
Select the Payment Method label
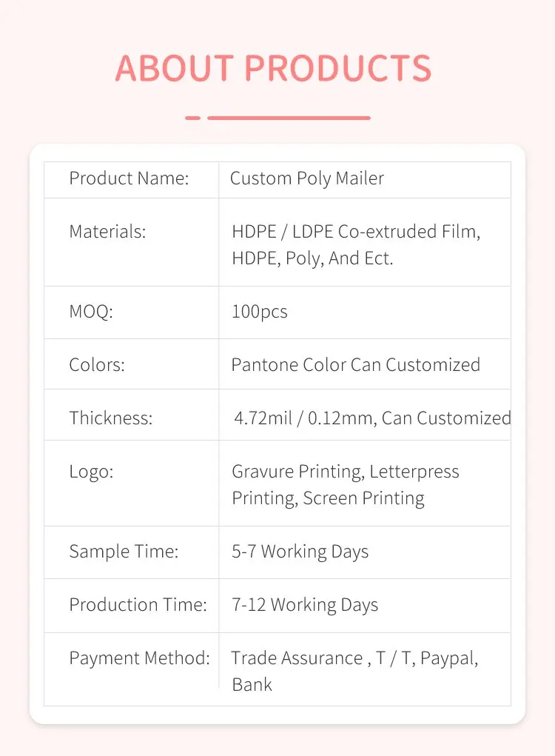pyautogui.click(x=140, y=658)
